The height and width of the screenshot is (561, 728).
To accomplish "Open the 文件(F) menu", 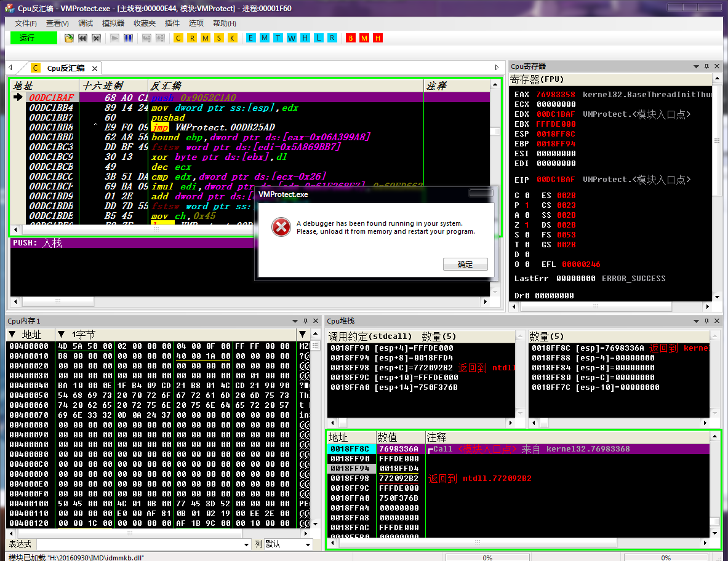I will point(25,23).
